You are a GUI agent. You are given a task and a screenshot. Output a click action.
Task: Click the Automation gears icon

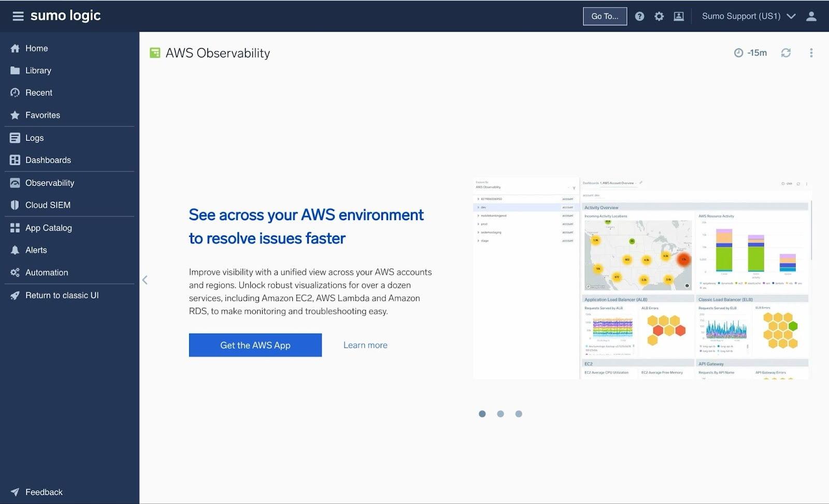point(15,272)
